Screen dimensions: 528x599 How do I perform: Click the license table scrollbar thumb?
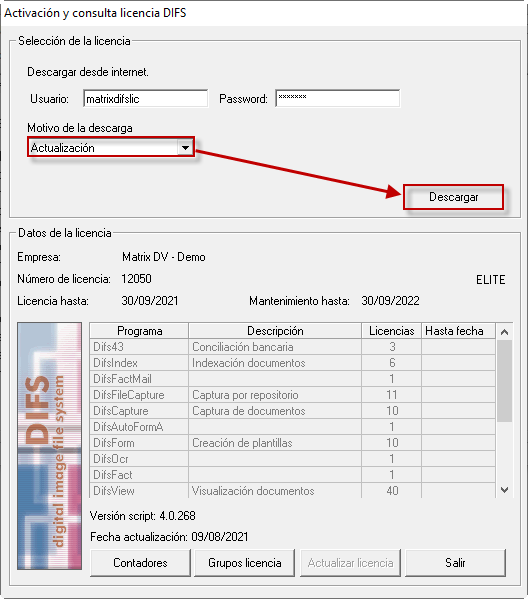(x=504, y=381)
